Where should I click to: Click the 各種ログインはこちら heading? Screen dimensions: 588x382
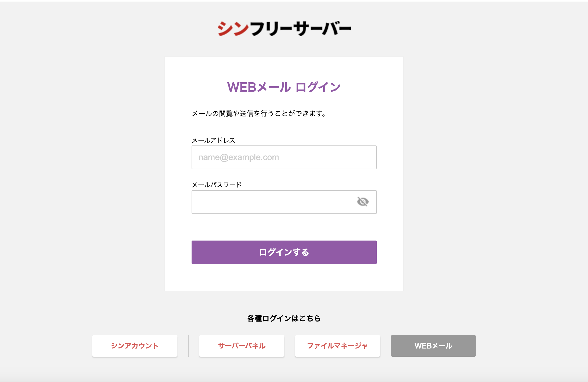tap(284, 318)
